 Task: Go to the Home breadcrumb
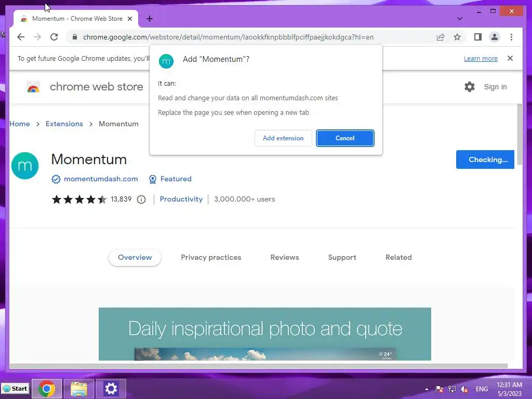[20, 124]
